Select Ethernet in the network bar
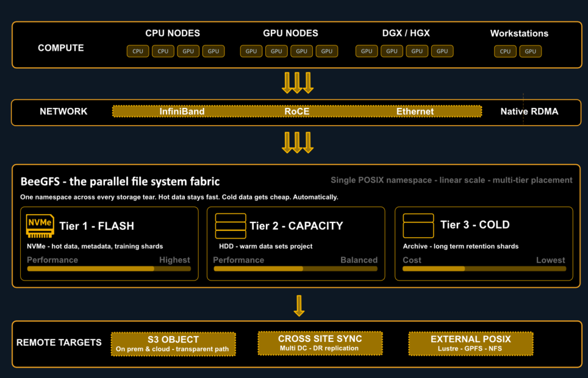Viewport: 588px width, 378px height. [x=415, y=111]
